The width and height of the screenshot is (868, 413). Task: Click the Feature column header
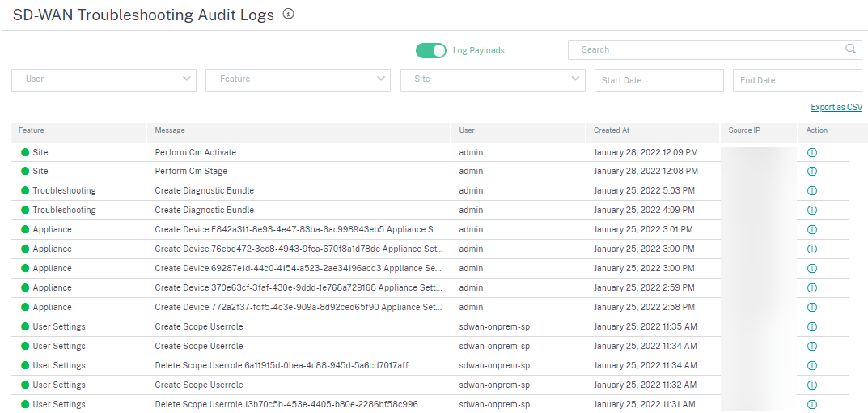32,130
